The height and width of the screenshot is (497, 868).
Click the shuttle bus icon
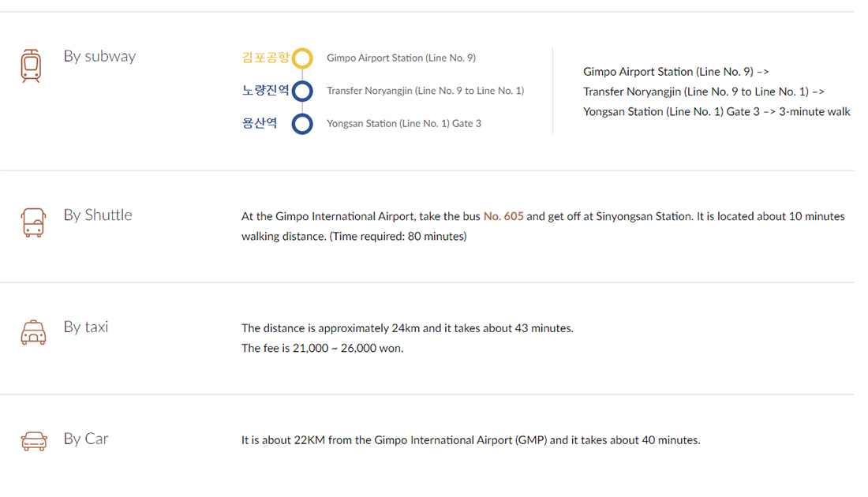pyautogui.click(x=33, y=222)
